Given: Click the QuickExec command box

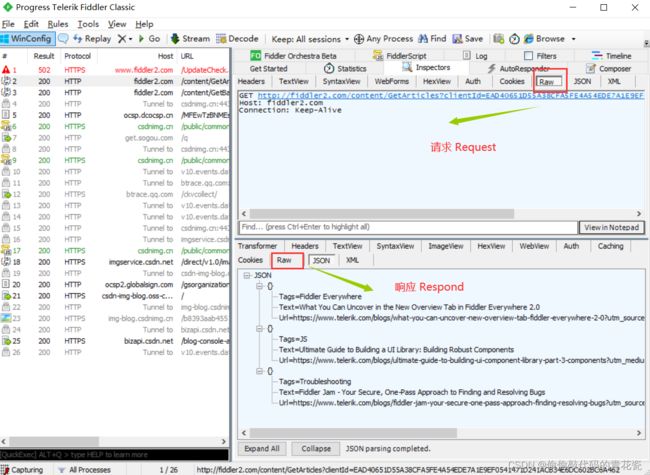Looking at the screenshot, I should click(114, 455).
